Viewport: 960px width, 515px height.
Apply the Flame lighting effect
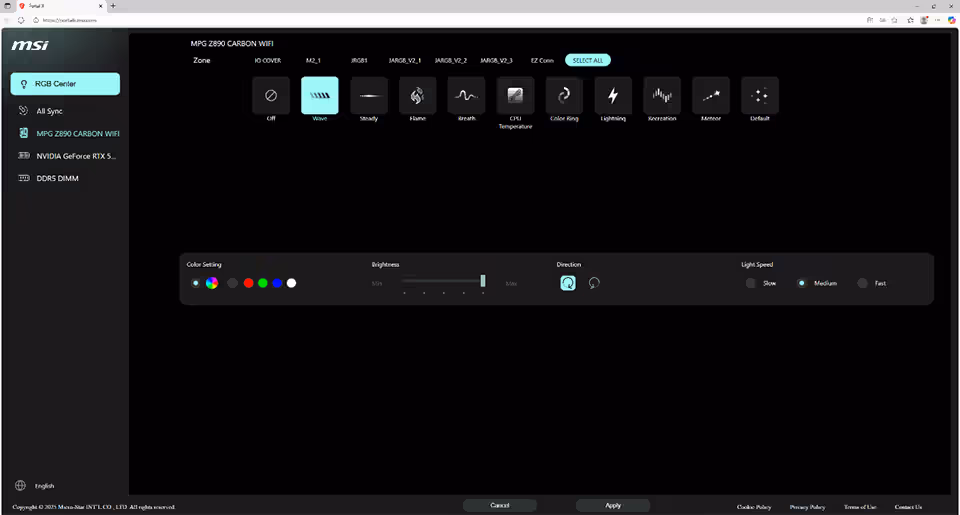(418, 96)
